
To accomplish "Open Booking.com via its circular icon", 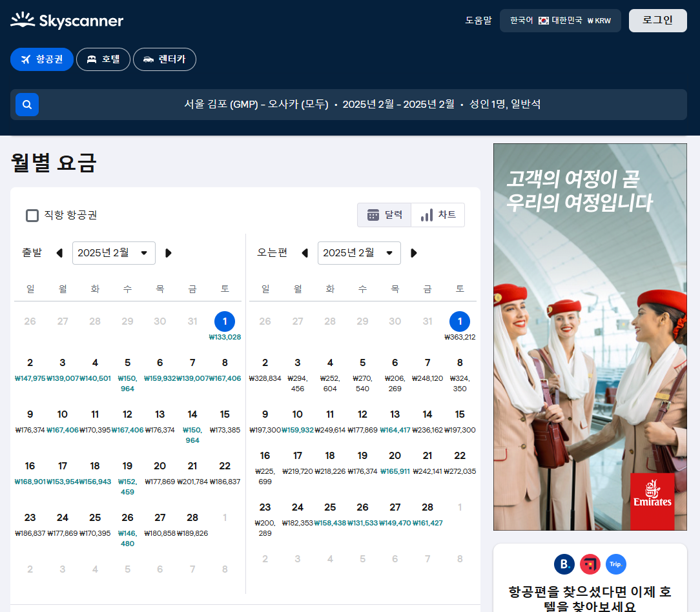I will coord(564,564).
